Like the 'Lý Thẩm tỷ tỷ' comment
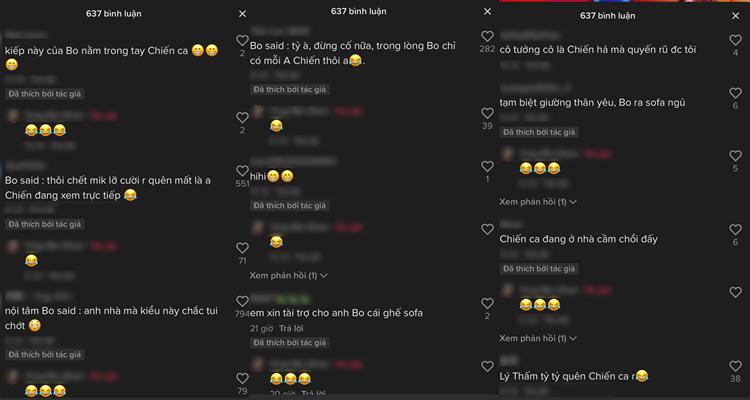Image resolution: width=750 pixels, height=400 pixels. (736, 366)
